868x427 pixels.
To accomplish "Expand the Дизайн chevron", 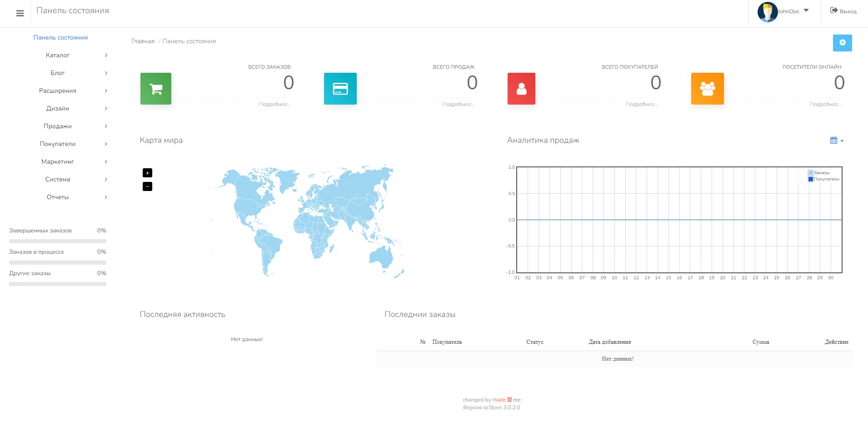I will pyautogui.click(x=106, y=108).
